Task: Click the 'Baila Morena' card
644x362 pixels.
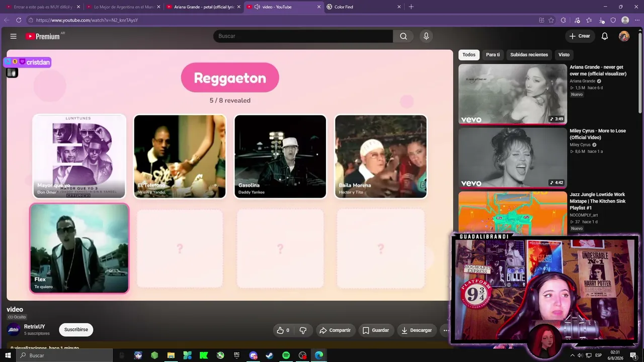Action: coord(381,156)
